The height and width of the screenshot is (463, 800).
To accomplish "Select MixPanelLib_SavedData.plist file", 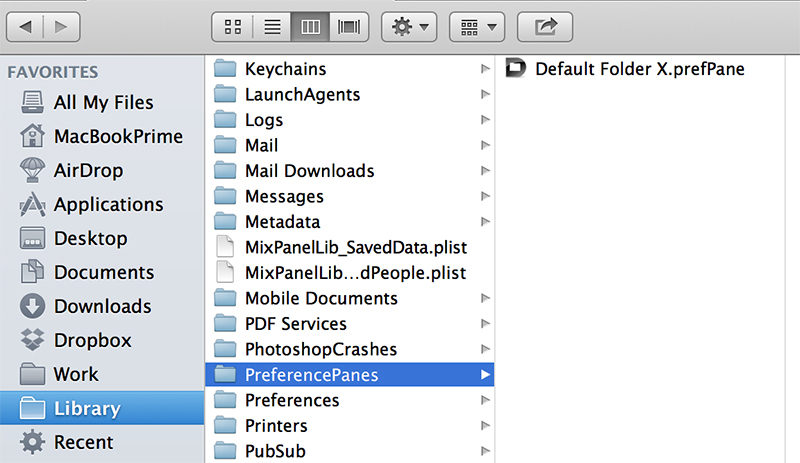I will pos(349,247).
